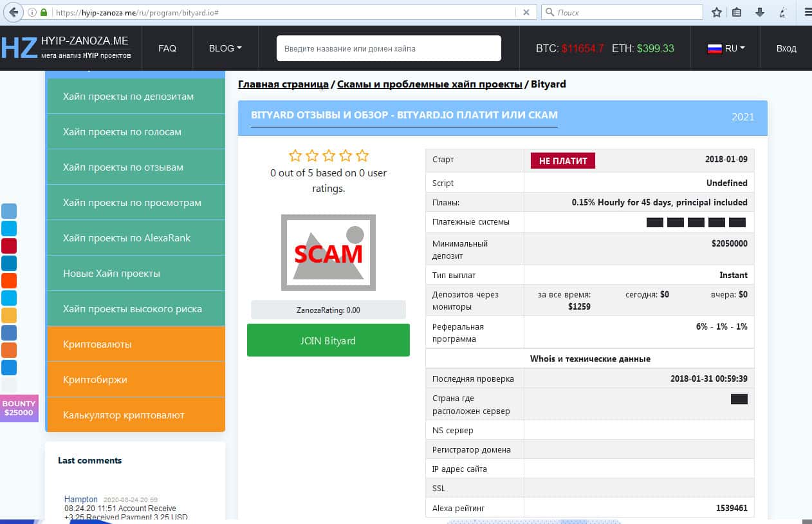
Task: Click start date 2018-01-09
Action: [726, 160]
